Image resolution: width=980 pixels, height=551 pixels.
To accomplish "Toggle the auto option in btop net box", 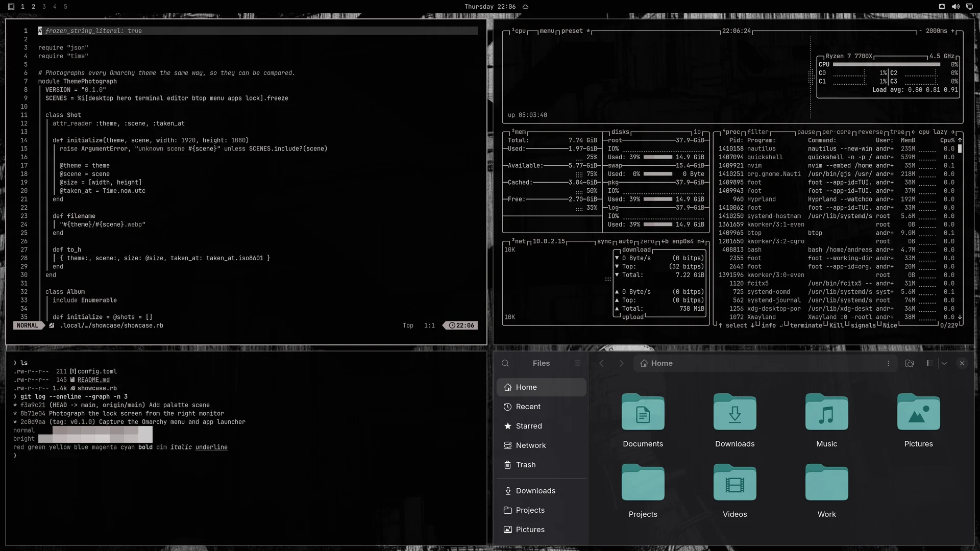I will [626, 241].
